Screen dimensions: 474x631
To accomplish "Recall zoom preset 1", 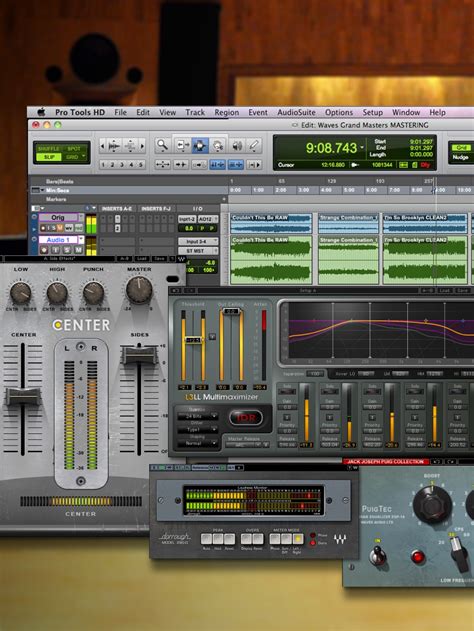I will [x=103, y=165].
